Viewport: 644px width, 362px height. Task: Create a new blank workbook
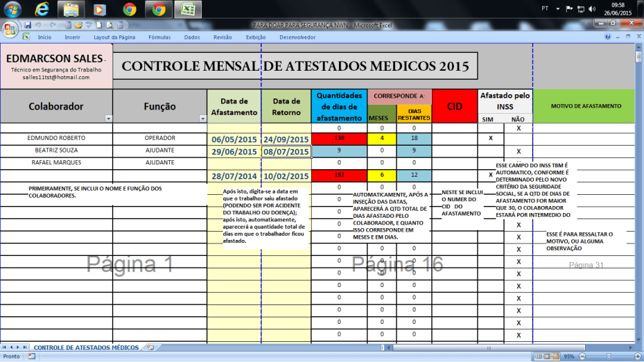click(x=99, y=25)
